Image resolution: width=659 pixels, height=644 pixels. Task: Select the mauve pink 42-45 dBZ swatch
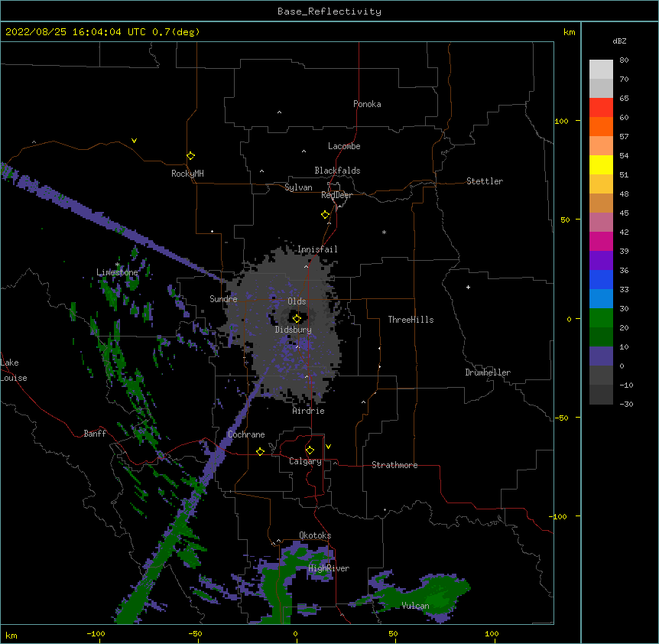[x=601, y=223]
